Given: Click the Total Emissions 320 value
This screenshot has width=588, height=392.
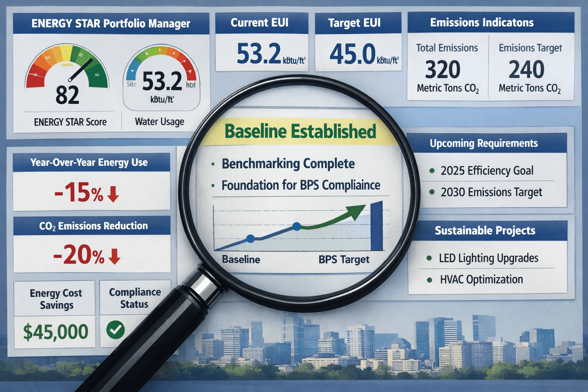Looking at the screenshot, I should point(443,70).
